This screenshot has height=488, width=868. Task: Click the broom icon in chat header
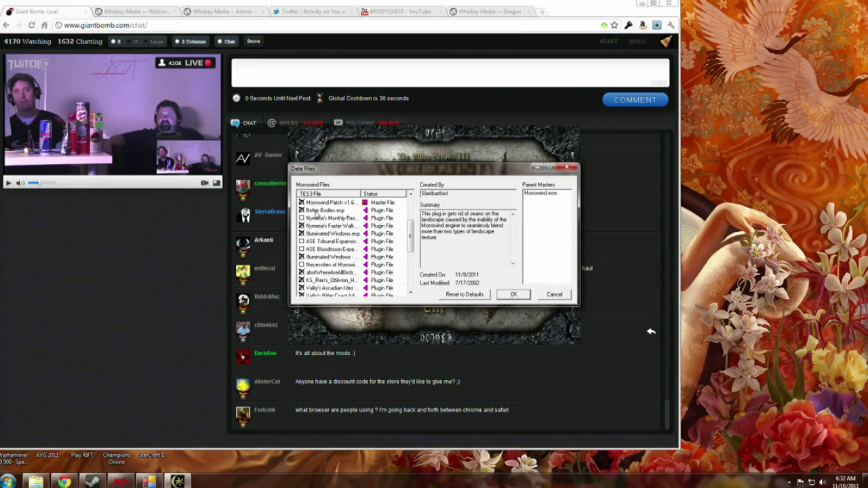[666, 41]
